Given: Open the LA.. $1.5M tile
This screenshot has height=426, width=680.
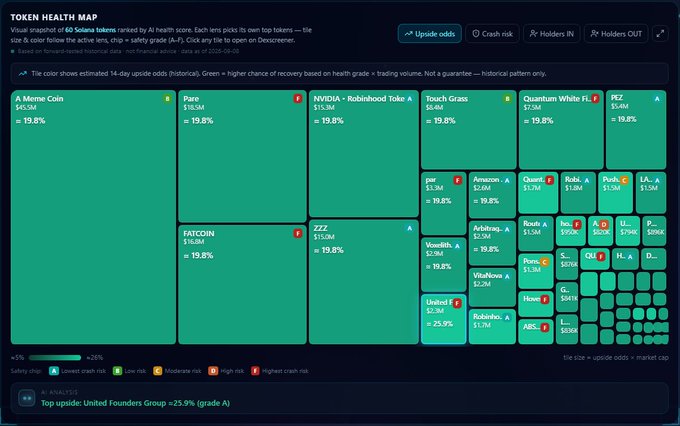Looking at the screenshot, I should pos(651,193).
